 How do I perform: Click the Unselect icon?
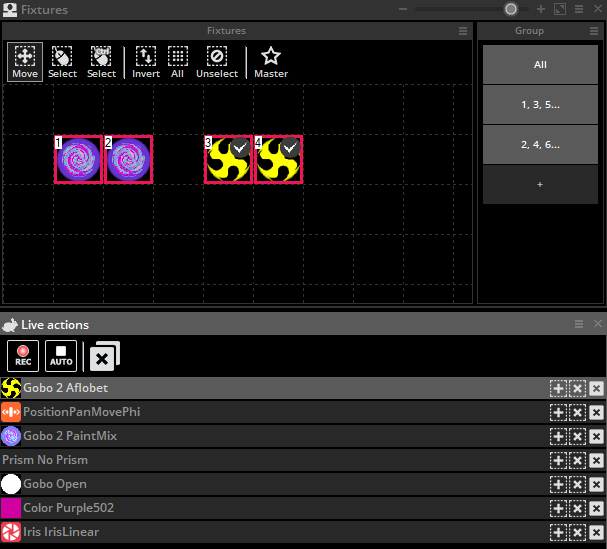pos(217,61)
